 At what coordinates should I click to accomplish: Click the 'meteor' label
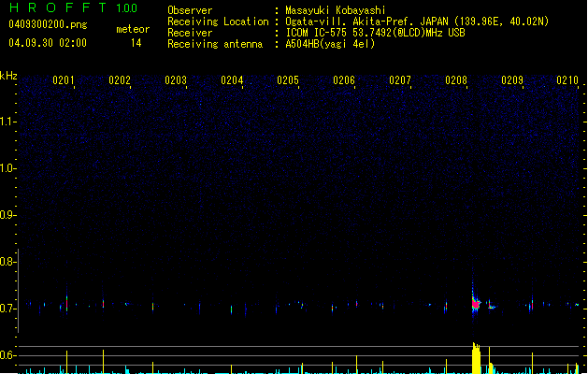click(133, 29)
